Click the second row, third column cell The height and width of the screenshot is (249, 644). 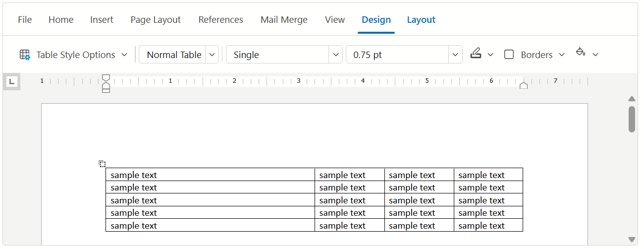pyautogui.click(x=419, y=187)
